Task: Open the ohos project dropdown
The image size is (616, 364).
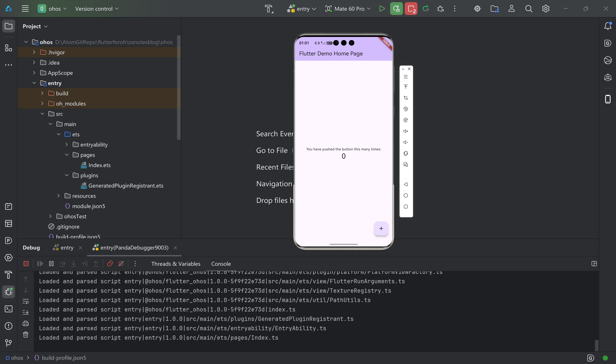Action: [52, 9]
